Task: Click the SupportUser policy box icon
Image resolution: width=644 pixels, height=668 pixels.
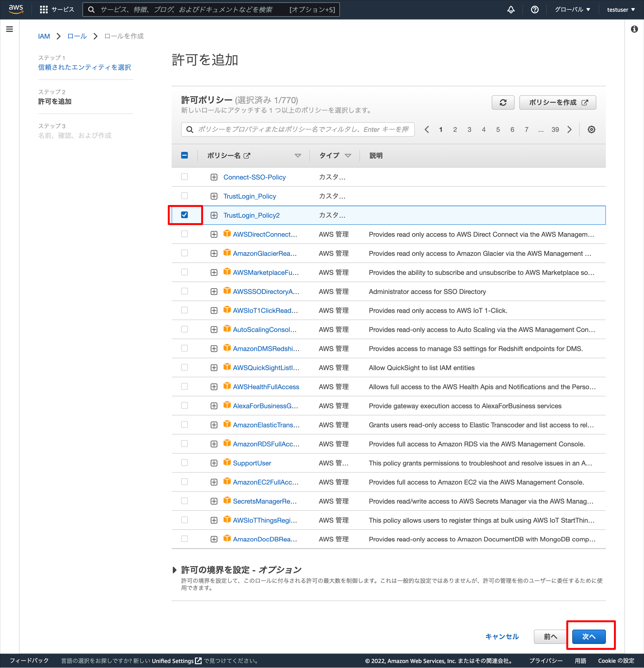Action: [x=227, y=462]
